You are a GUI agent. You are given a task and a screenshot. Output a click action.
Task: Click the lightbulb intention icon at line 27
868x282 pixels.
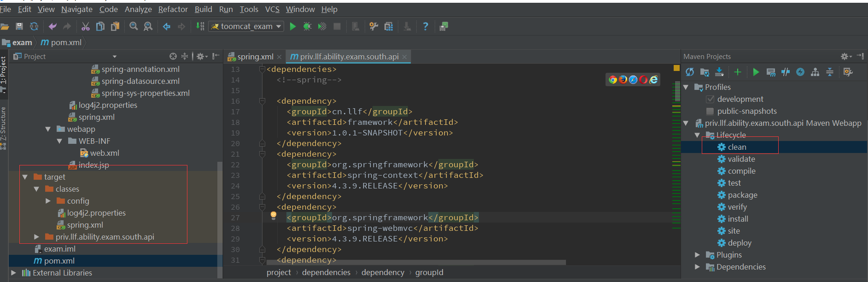(274, 215)
